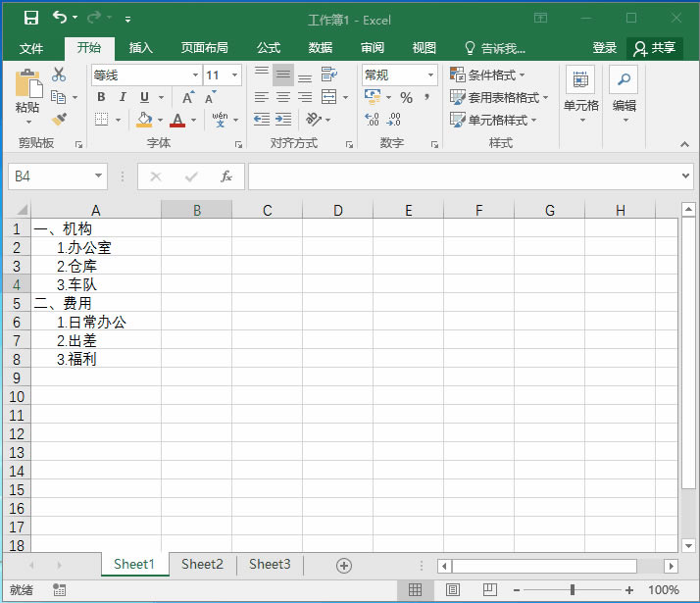Toggle Italic formatting

[x=123, y=97]
